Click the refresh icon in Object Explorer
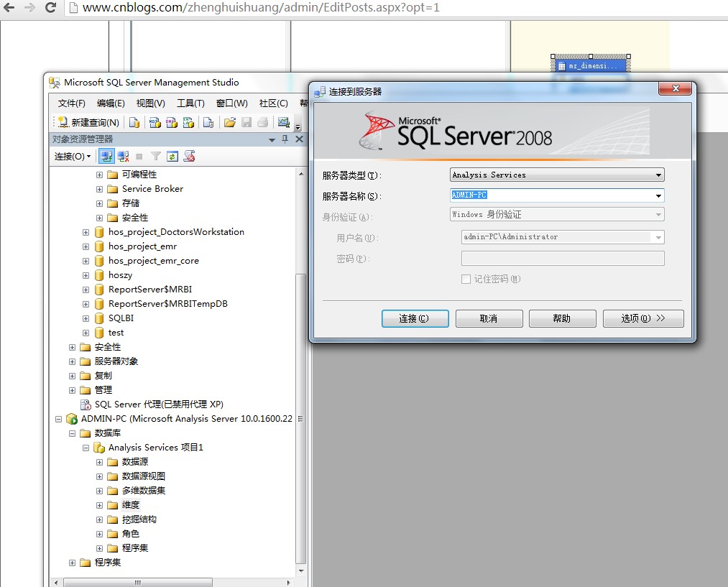The width and height of the screenshot is (728, 587). pos(172,157)
